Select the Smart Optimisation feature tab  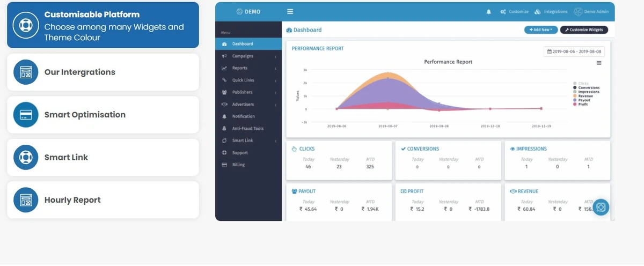[x=103, y=115]
